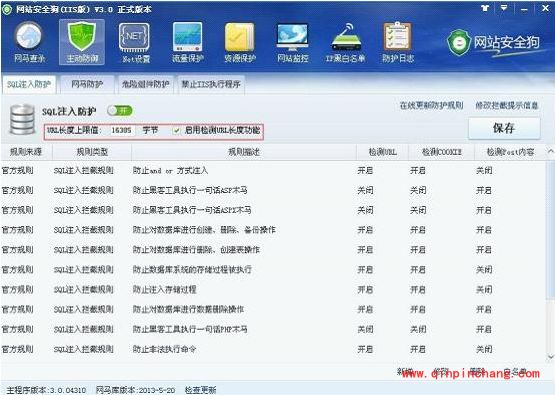This screenshot has height=395, width=555.
Task: Open the 资源保护 resource protection module
Action: (240, 43)
